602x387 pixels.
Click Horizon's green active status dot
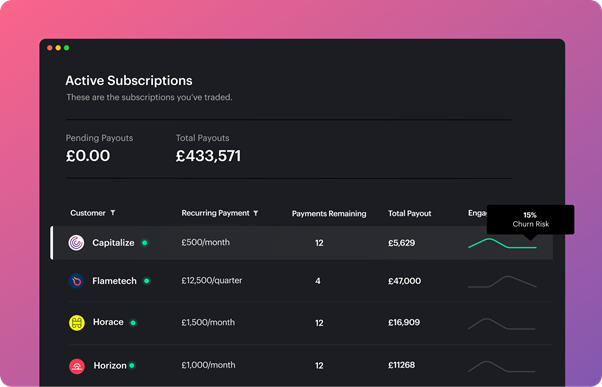[132, 365]
